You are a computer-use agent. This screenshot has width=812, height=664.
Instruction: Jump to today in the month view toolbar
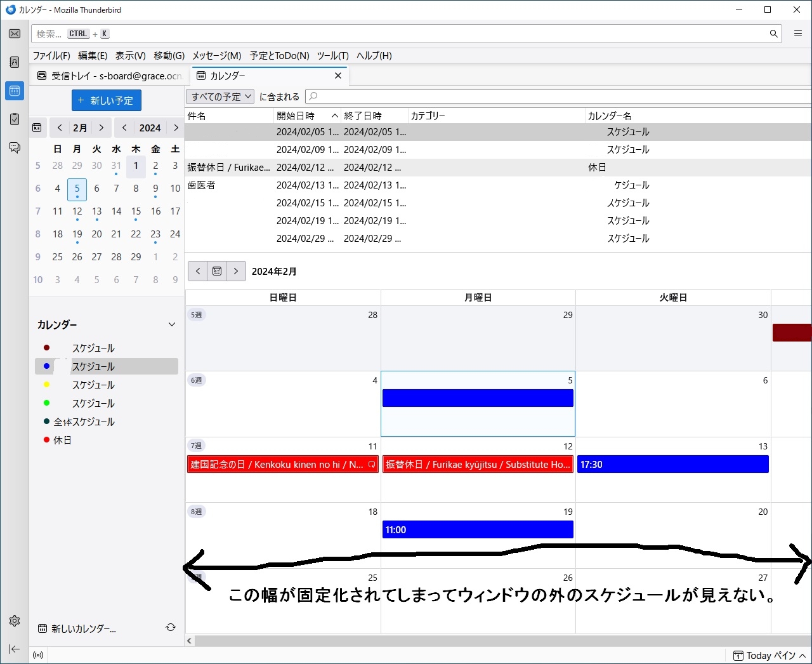click(x=217, y=271)
